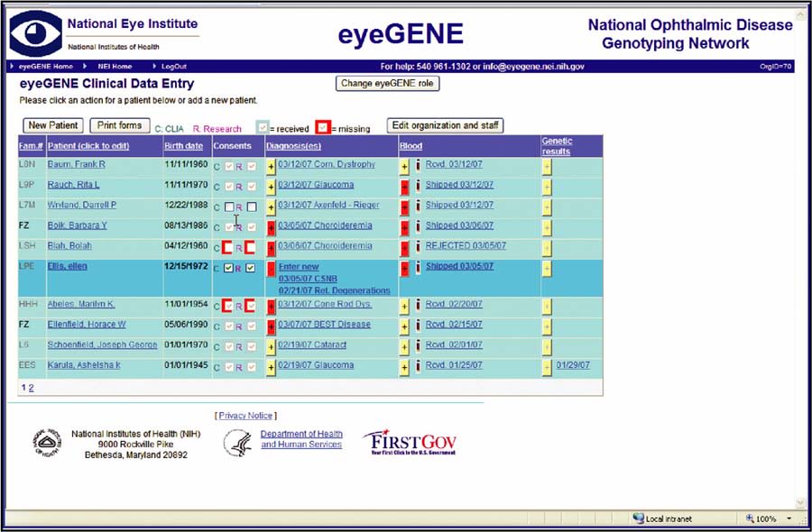
Task: Toggle Research consent checkbox for Abeles, Marilyn K
Action: [250, 307]
